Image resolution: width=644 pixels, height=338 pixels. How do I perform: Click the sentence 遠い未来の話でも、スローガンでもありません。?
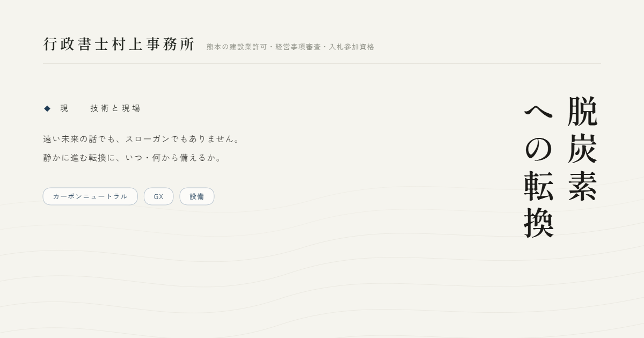(x=142, y=139)
